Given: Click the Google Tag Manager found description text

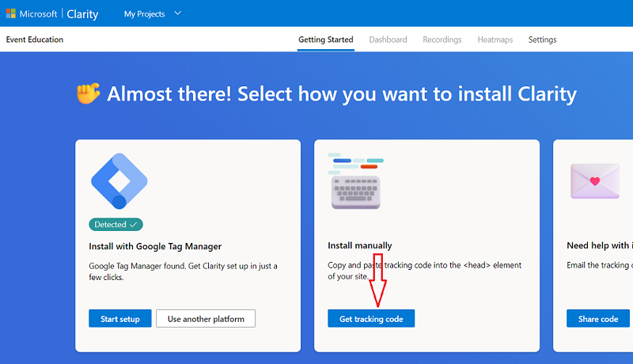Looking at the screenshot, I should point(183,271).
